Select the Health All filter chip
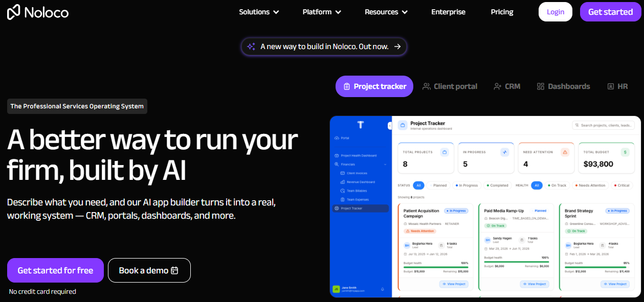Image resolution: width=644 pixels, height=302 pixels. pyautogui.click(x=537, y=185)
